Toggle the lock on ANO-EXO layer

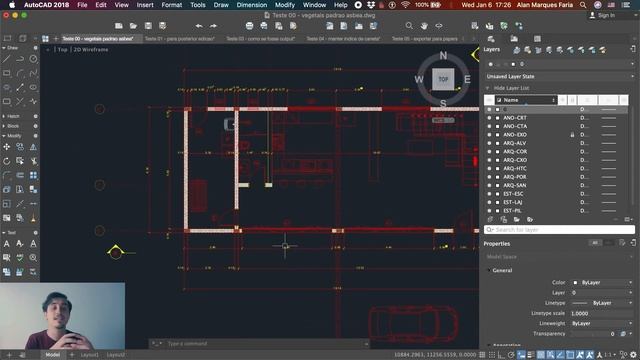click(572, 135)
